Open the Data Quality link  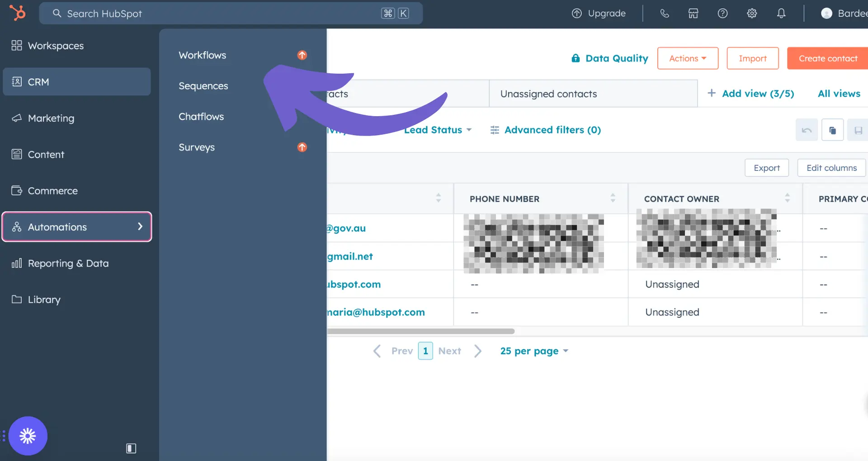617,58
